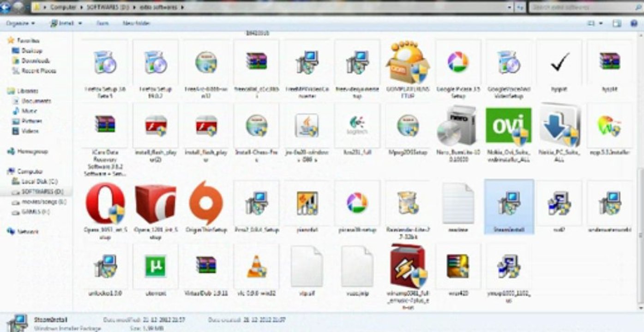This screenshot has width=644, height=332.
Task: Select the green utorrent file
Action: pyautogui.click(x=155, y=266)
